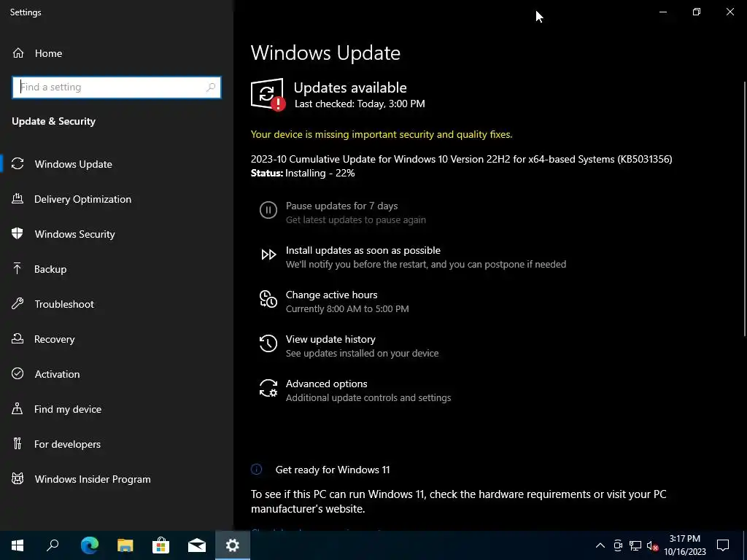
Task: Click the pause circle icon for updates
Action: [x=268, y=210]
